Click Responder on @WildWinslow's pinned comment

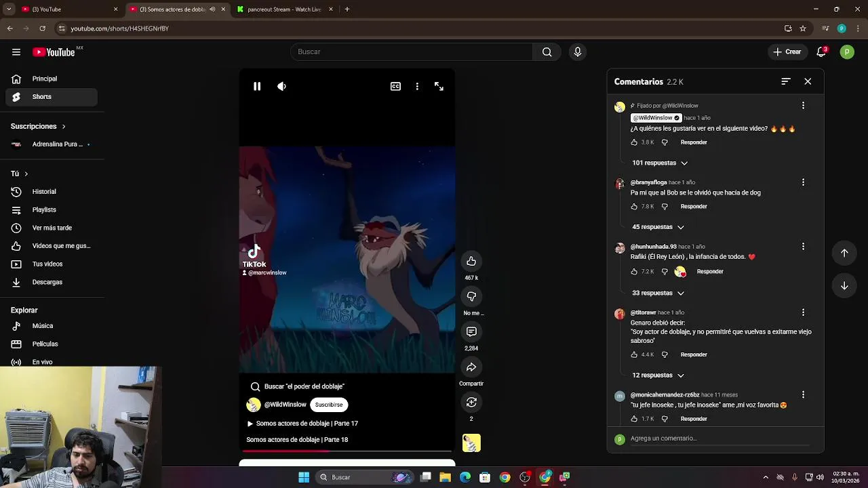coord(694,142)
